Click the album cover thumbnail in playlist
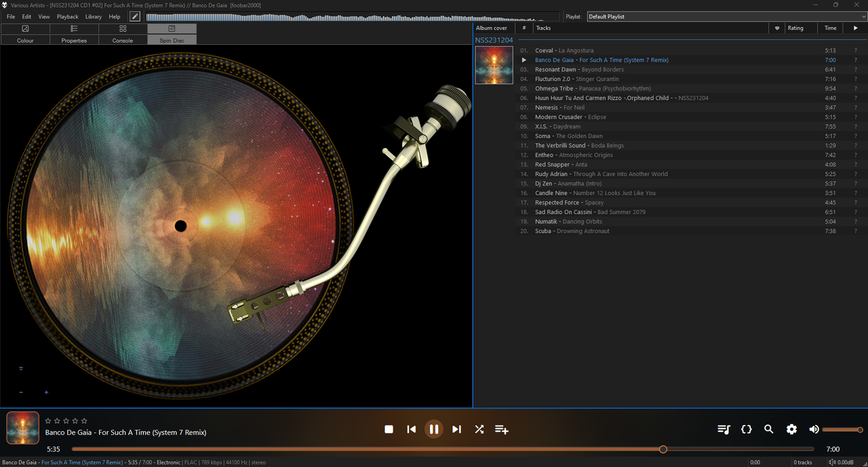This screenshot has width=868, height=467. click(x=494, y=65)
